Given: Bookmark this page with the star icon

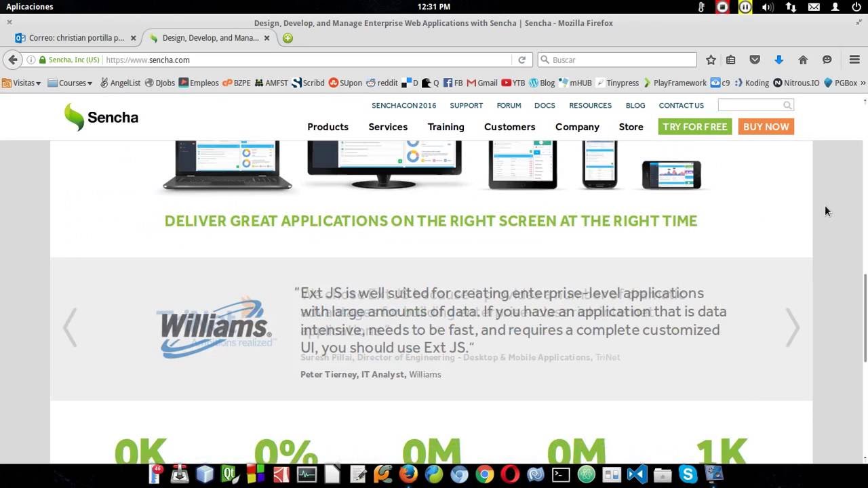Looking at the screenshot, I should (711, 60).
